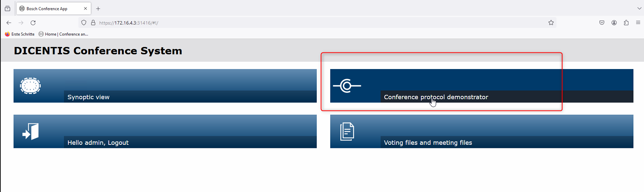Bookmark this page with the star icon

(551, 23)
